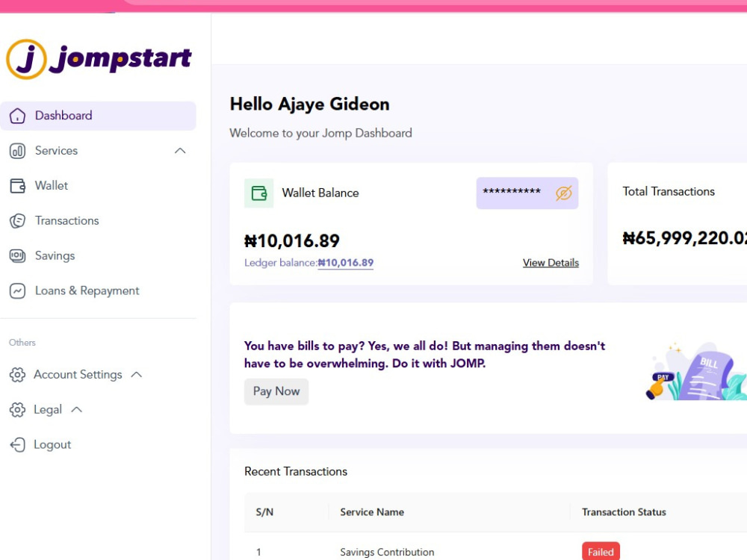Click the Legal gear icon
The image size is (747, 560).
click(18, 409)
